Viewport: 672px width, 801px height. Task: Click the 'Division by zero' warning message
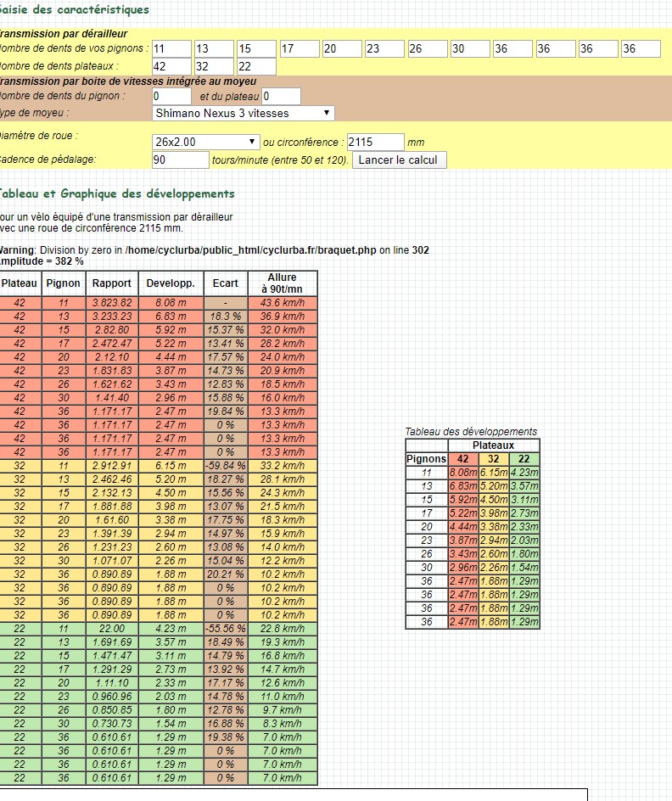coord(215,250)
